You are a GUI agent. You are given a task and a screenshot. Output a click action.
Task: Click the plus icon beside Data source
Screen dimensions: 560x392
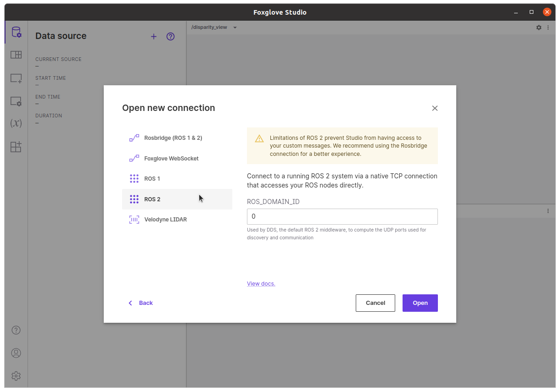154,37
